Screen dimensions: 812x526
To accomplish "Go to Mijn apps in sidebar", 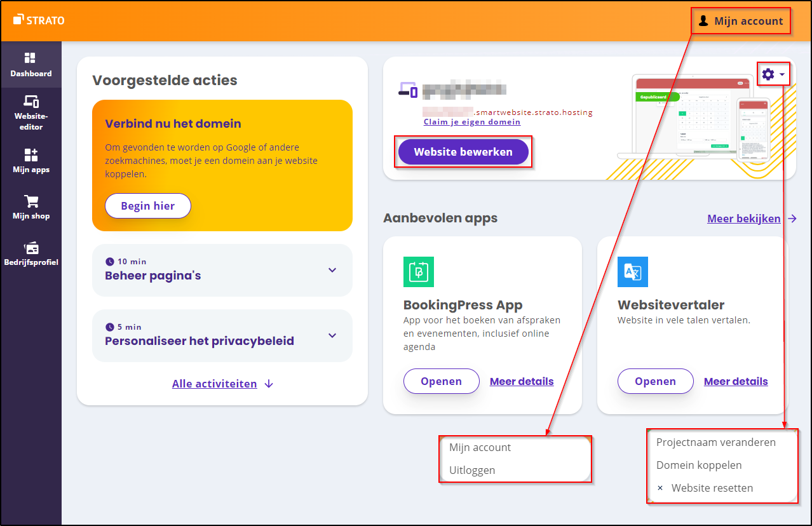I will click(x=30, y=155).
